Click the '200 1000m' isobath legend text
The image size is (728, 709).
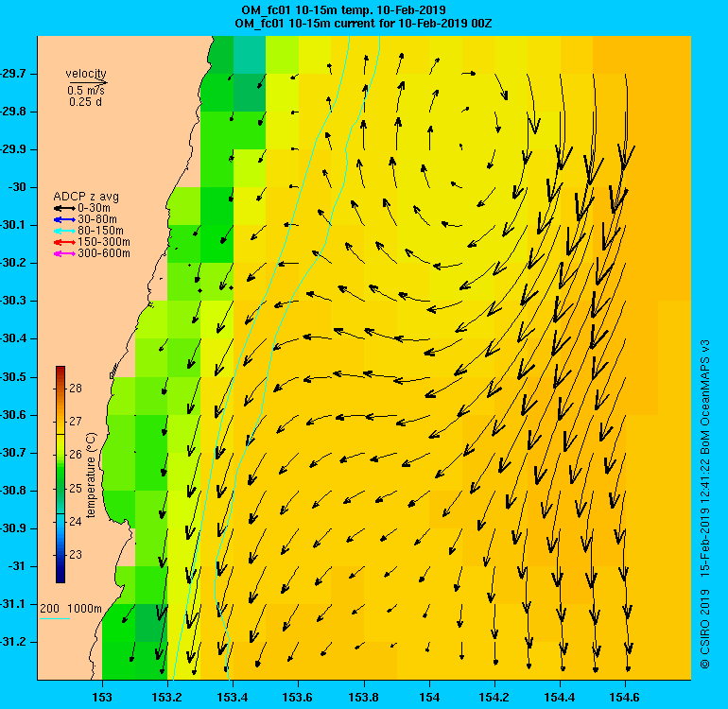pos(71,609)
